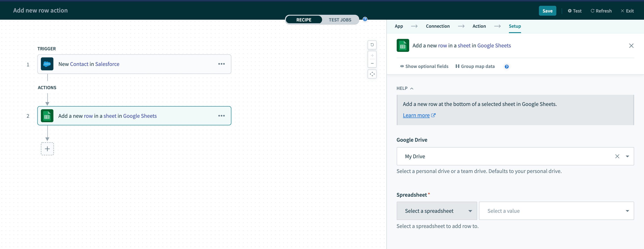The height and width of the screenshot is (249, 644).
Task: Click Google Sheets link in step 2
Action: click(x=140, y=116)
